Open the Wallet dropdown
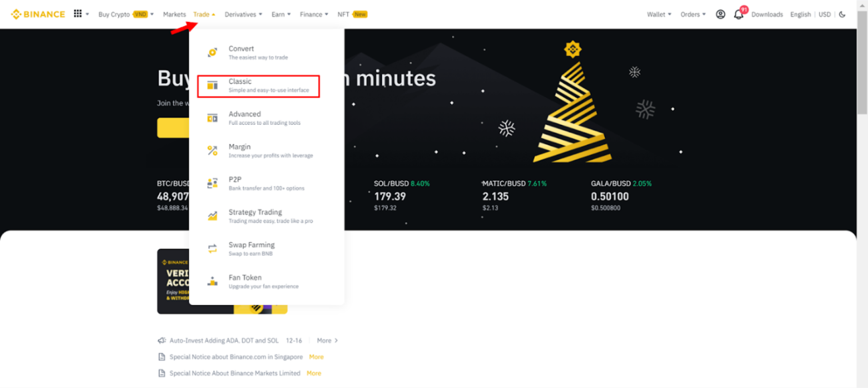 click(659, 14)
